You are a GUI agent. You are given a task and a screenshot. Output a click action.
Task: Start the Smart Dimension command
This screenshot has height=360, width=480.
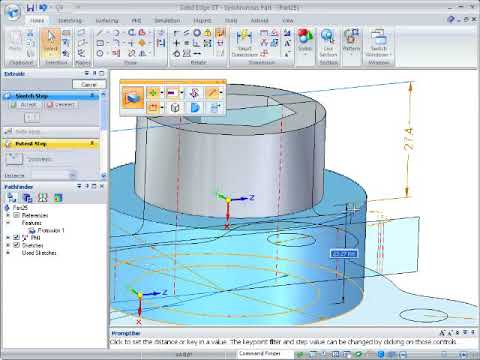(x=245, y=43)
